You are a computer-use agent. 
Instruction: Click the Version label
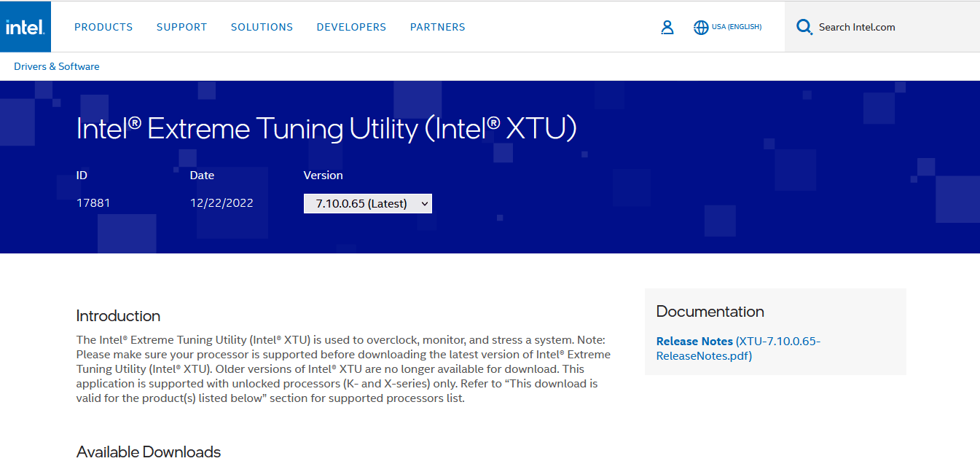point(323,176)
